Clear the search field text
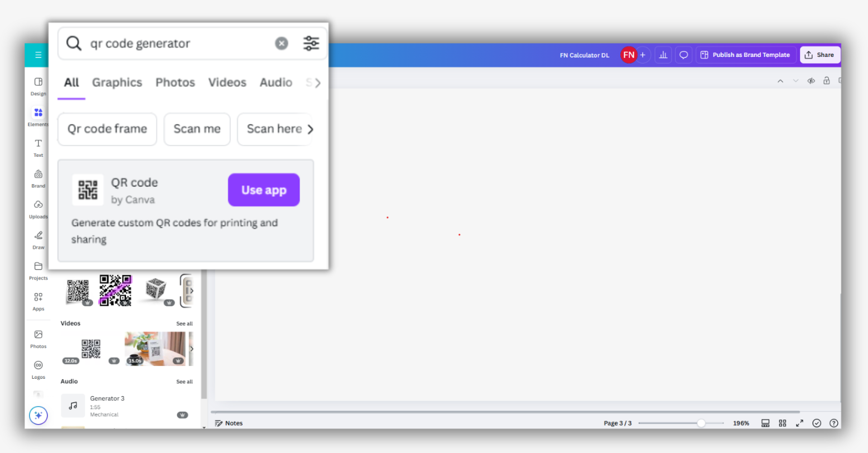The height and width of the screenshot is (453, 868). click(282, 43)
